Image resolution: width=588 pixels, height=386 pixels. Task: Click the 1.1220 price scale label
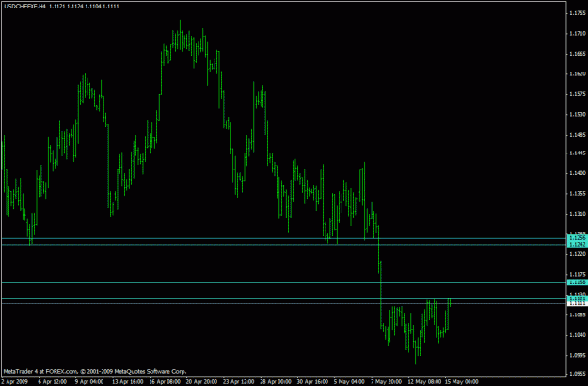(x=578, y=254)
